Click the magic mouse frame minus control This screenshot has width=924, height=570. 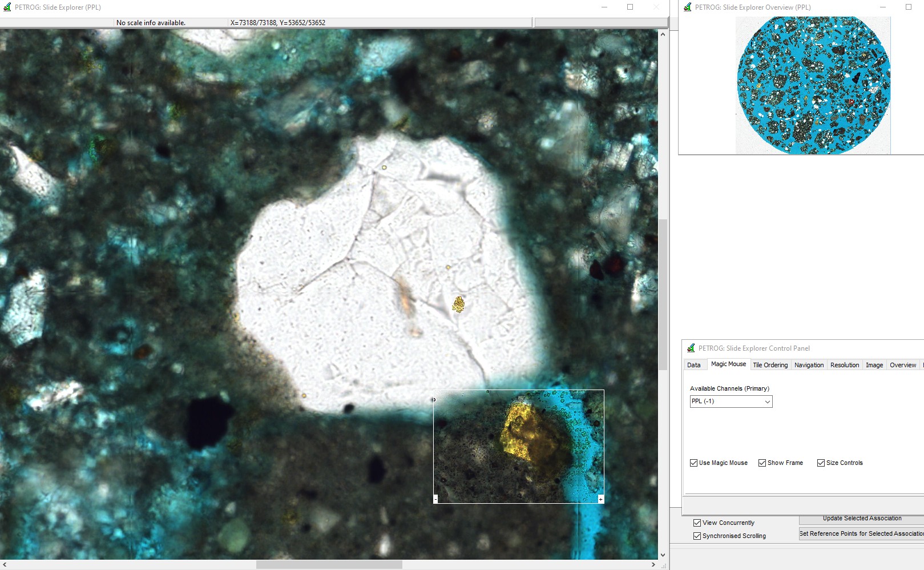pyautogui.click(x=435, y=500)
